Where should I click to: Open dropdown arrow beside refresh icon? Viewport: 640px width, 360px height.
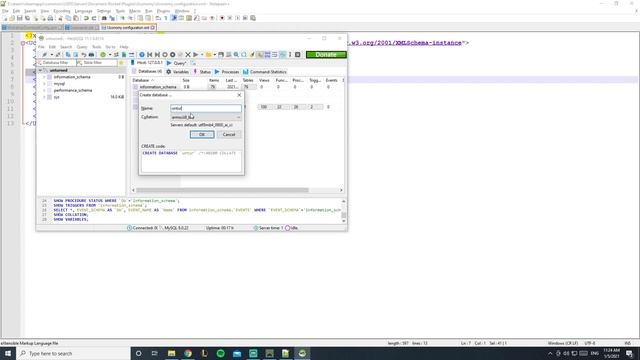click(x=110, y=55)
